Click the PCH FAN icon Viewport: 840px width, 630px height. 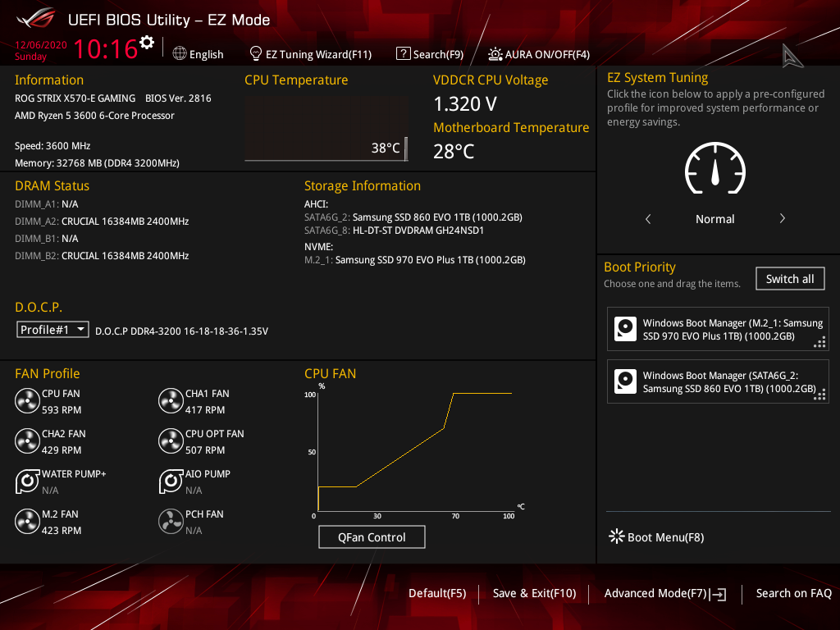(171, 521)
